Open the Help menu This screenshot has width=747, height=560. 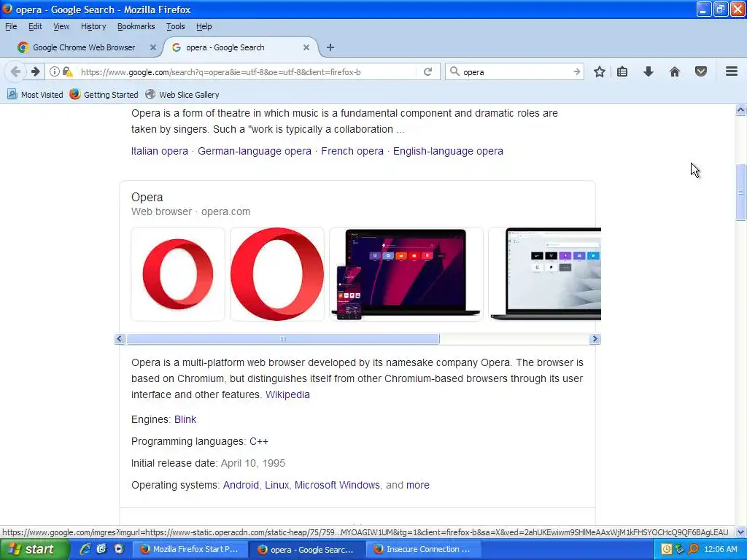point(204,26)
